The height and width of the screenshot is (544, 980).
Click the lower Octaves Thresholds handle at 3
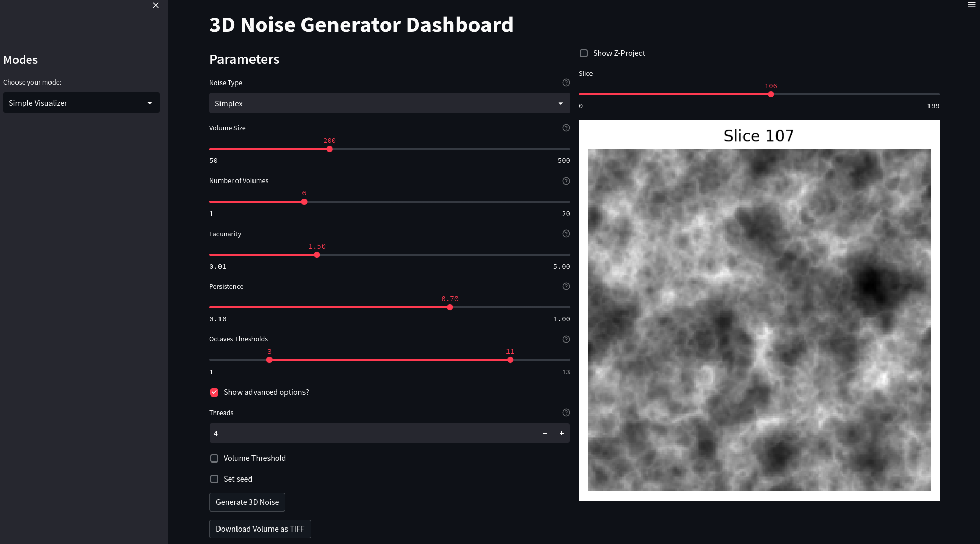(x=269, y=360)
